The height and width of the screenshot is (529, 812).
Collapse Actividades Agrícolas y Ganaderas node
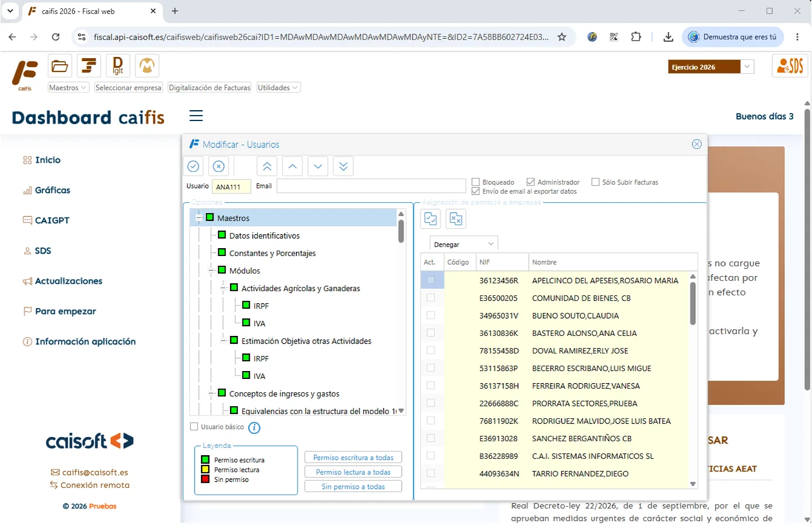coord(223,288)
